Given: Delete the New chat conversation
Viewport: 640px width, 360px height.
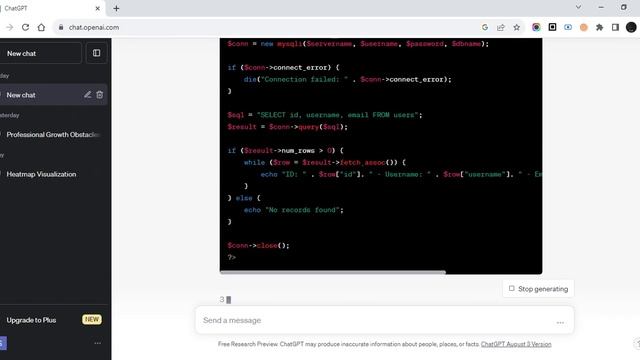Looking at the screenshot, I should [x=100, y=95].
